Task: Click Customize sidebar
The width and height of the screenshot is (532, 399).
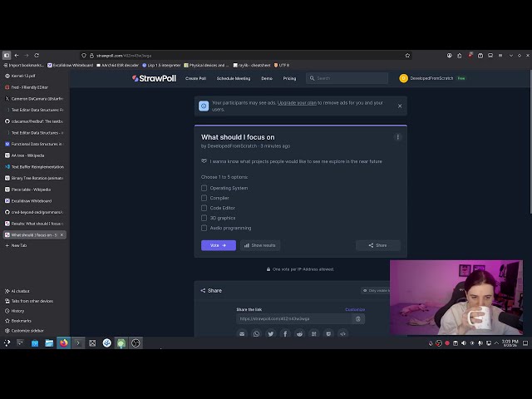Action: [24, 331]
